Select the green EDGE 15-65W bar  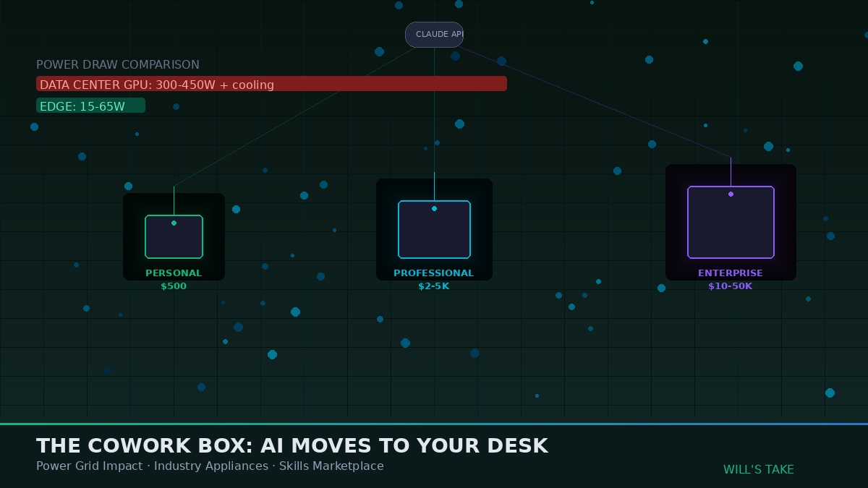click(x=90, y=105)
